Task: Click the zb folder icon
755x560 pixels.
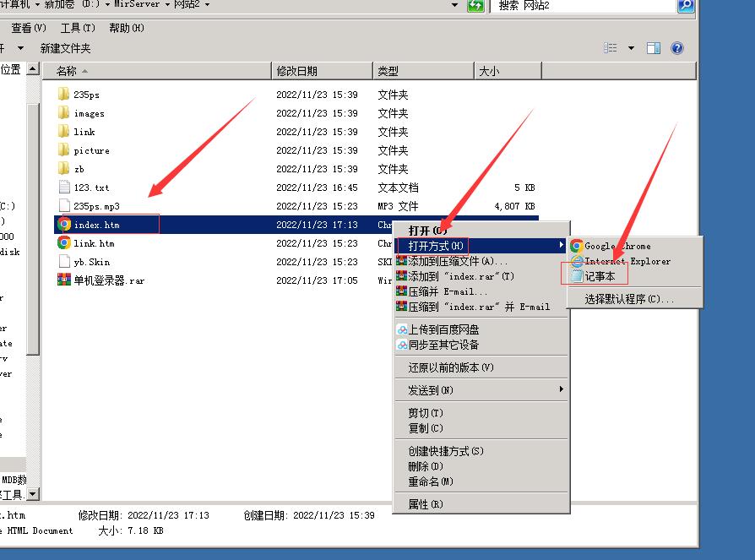Action: pos(63,169)
